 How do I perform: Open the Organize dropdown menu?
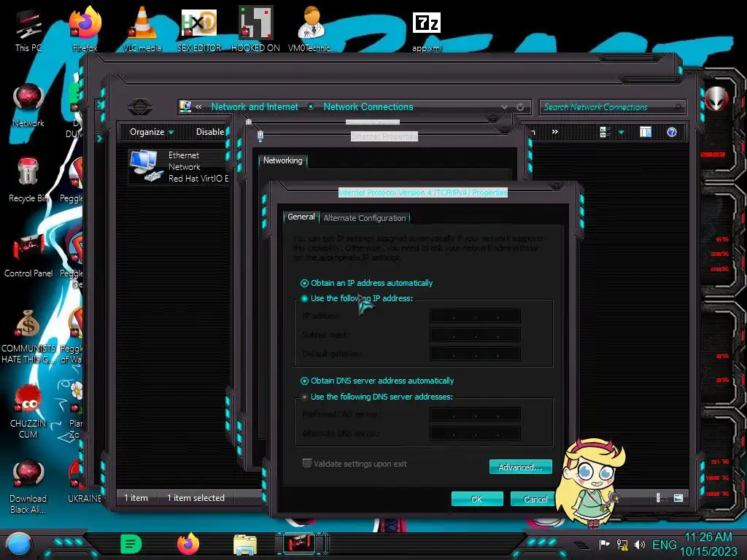point(152,132)
